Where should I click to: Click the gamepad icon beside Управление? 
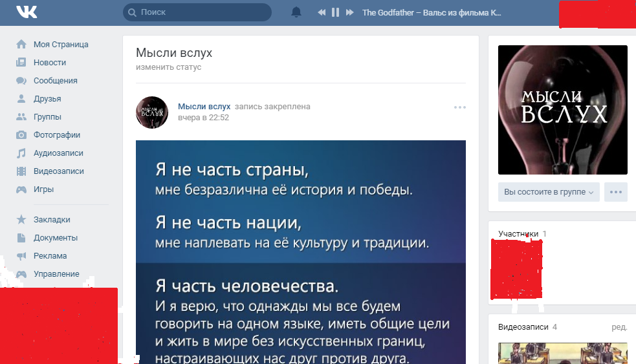(x=21, y=274)
